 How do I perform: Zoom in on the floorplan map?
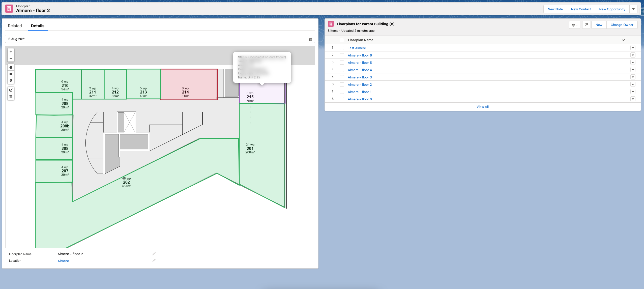pos(11,52)
